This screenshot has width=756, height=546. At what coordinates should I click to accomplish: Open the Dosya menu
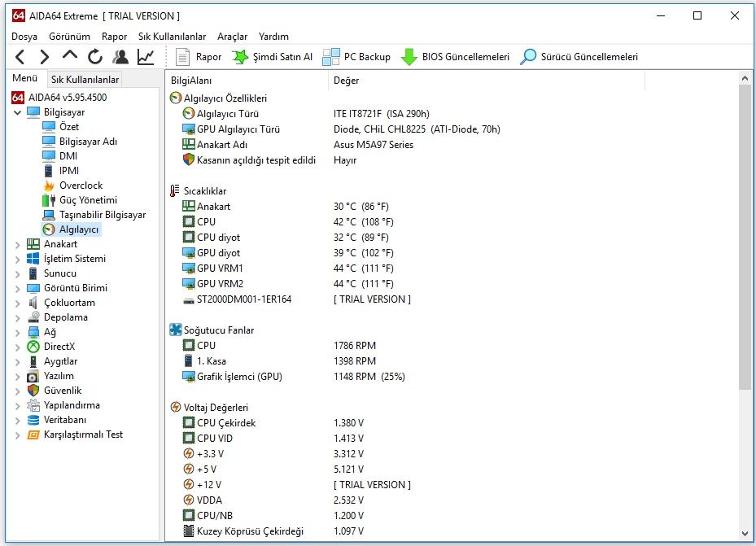pyautogui.click(x=24, y=37)
